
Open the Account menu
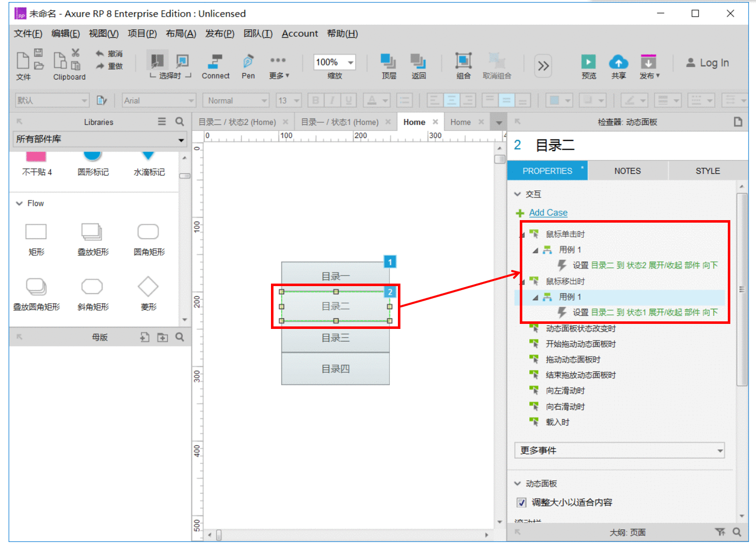300,34
